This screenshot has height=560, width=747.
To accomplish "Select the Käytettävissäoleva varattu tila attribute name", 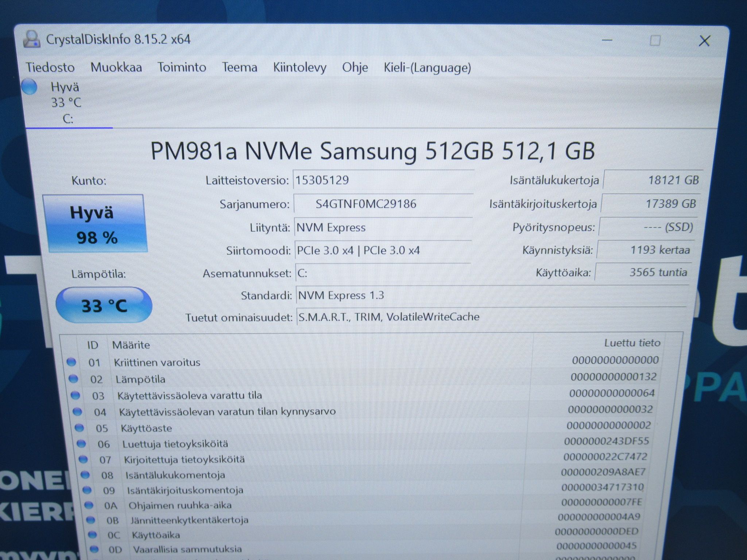I will [190, 395].
